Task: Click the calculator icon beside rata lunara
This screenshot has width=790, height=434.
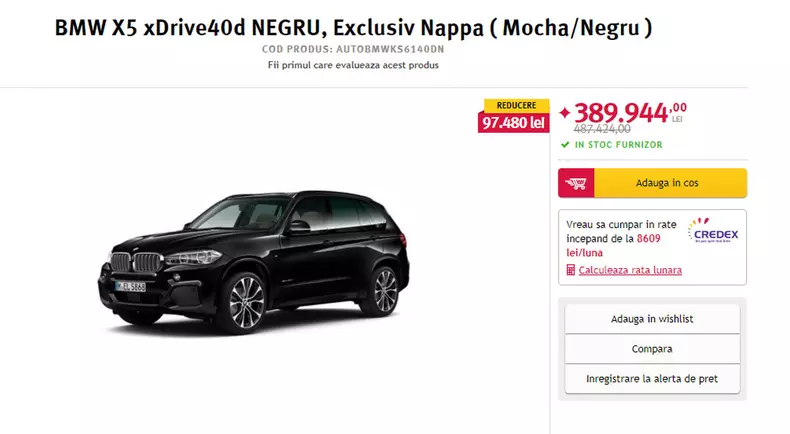Action: [570, 270]
